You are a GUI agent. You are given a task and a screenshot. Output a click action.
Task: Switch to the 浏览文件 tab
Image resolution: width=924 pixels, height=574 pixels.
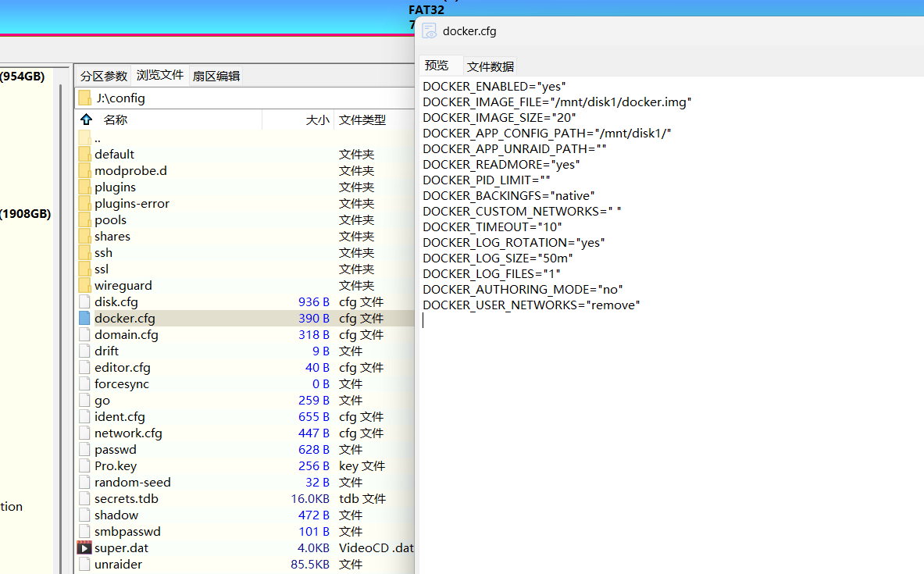(x=160, y=76)
